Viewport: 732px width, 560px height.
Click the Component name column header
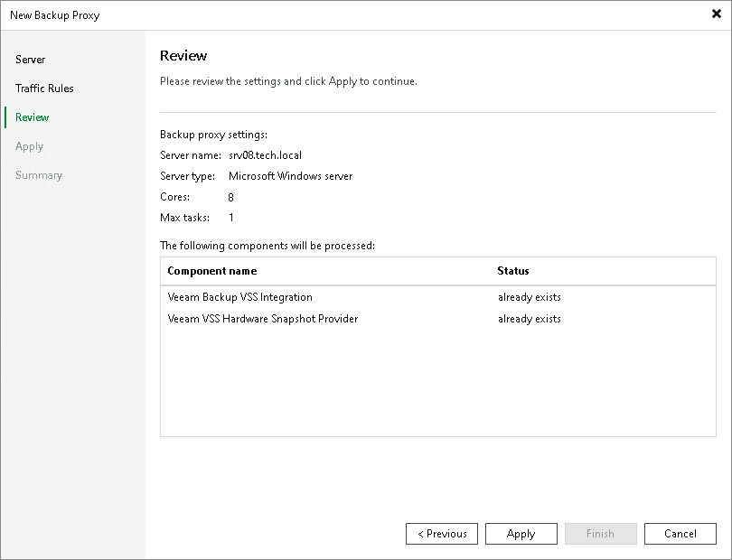coord(212,271)
